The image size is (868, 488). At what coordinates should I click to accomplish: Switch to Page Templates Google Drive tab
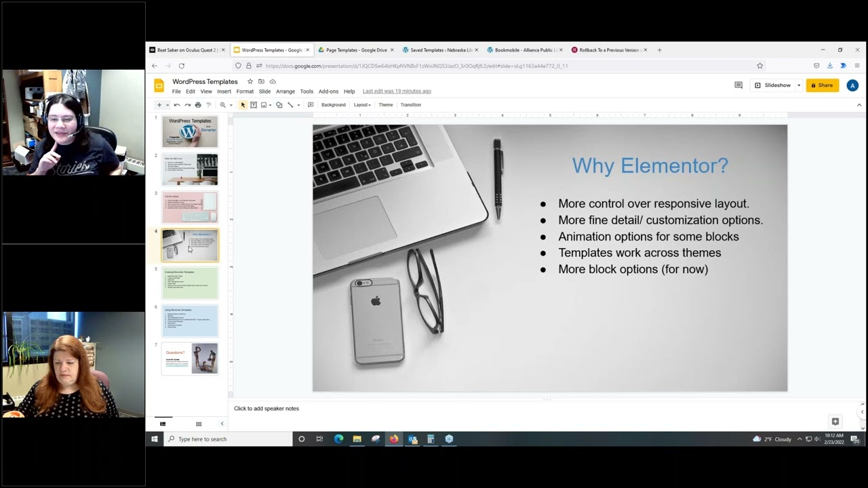coord(356,49)
